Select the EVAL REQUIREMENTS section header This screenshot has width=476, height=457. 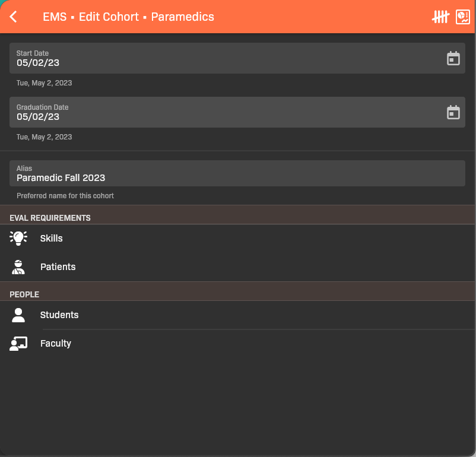[50, 218]
